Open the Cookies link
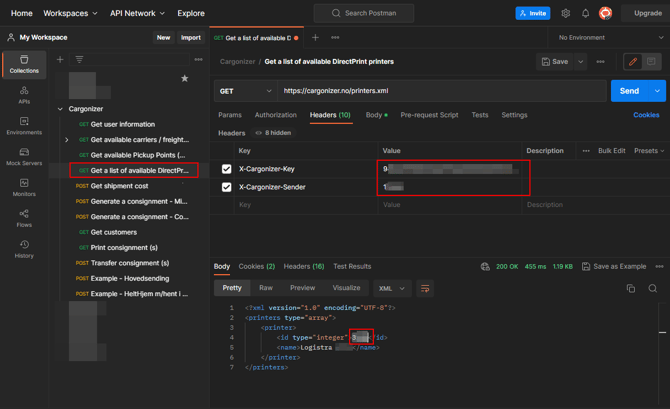 pos(646,115)
